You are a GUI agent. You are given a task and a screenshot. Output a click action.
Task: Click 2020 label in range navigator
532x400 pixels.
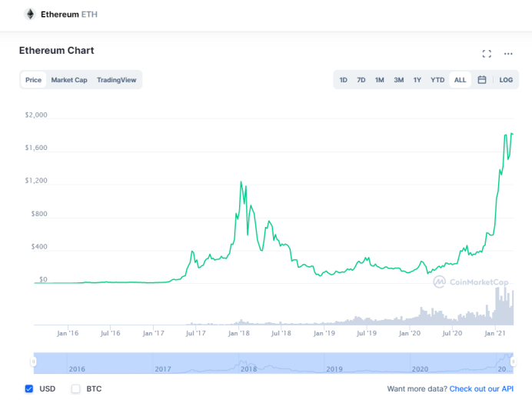point(420,369)
